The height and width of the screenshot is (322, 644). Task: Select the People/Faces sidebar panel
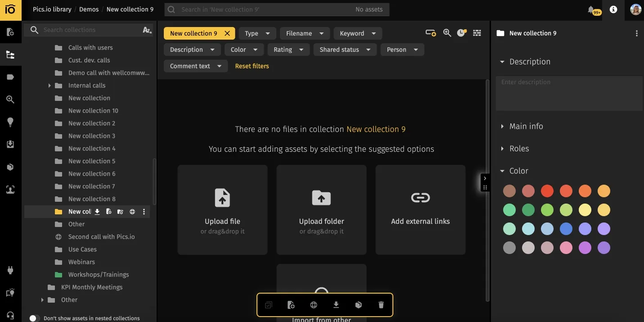point(11,189)
